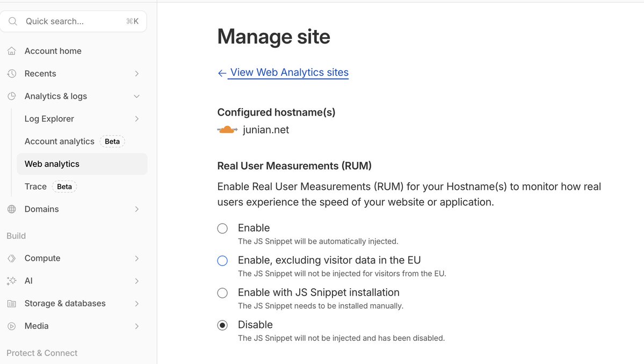Expand the Log Explorer submenu arrow

pyautogui.click(x=136, y=119)
